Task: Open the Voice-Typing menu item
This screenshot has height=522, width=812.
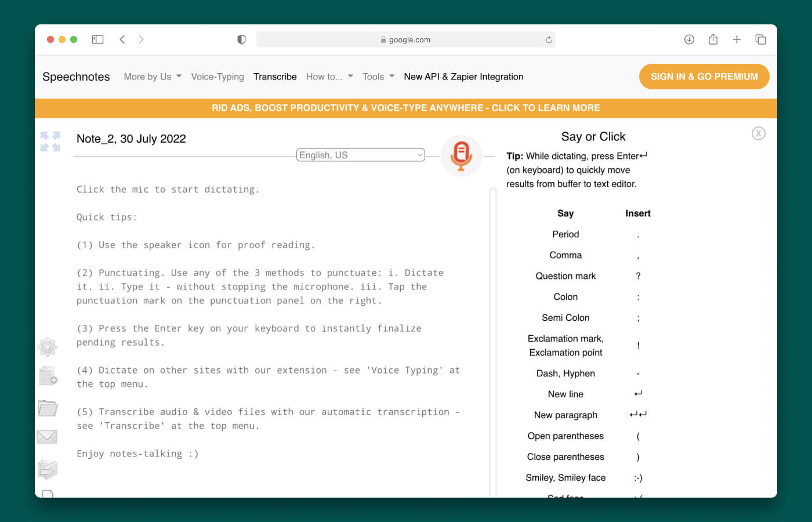Action: point(217,77)
